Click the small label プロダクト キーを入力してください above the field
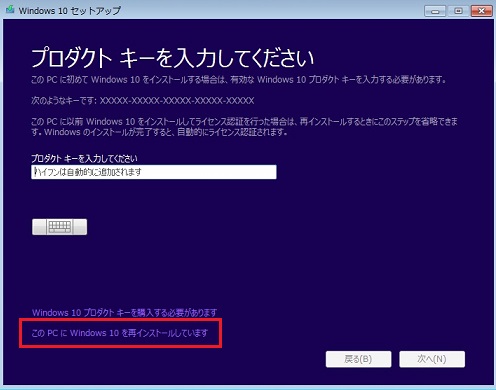This screenshot has height=390, width=496. tap(84, 158)
